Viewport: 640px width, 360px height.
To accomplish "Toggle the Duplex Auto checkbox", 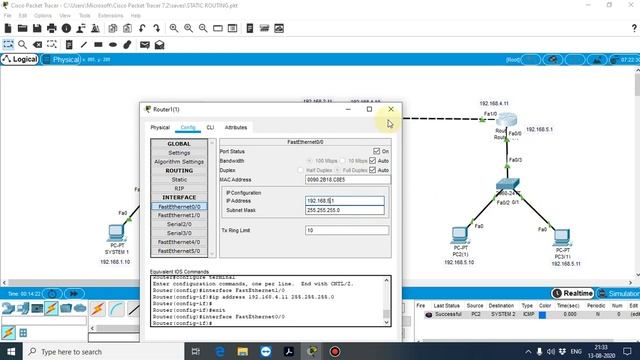I will [372, 170].
